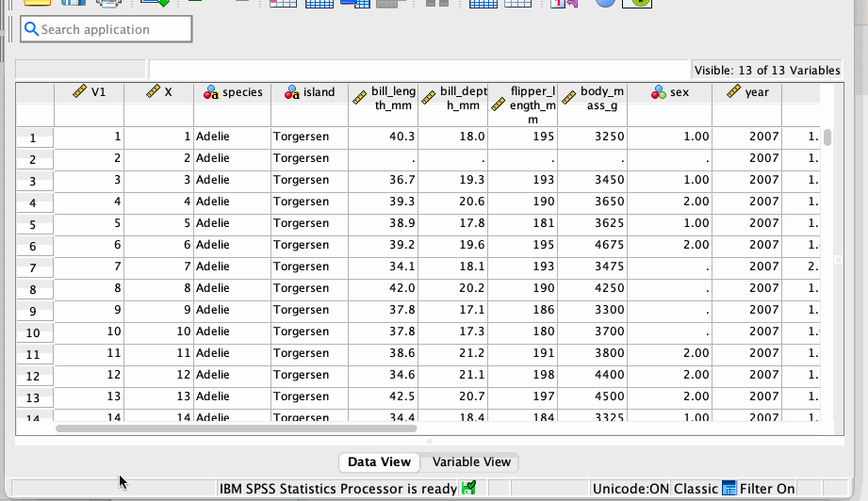Click the ruler icon on the V1 column
Screen dimensions: 868x501
click(80, 92)
